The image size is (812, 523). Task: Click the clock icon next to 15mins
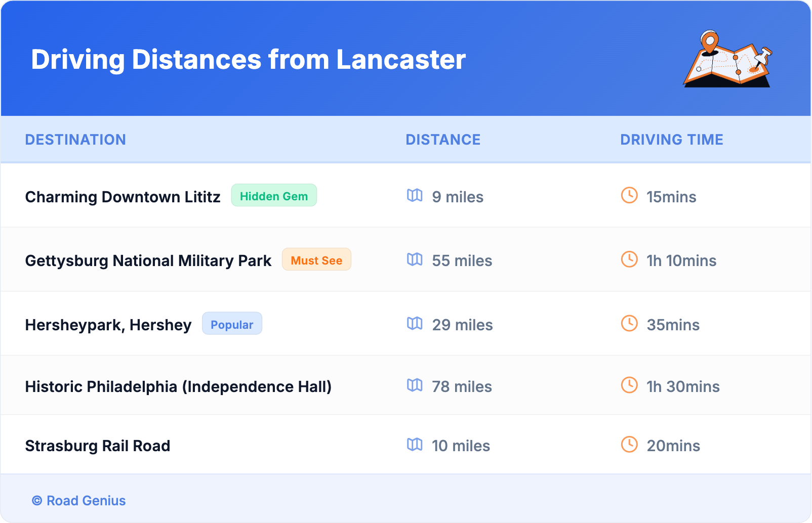click(x=629, y=196)
